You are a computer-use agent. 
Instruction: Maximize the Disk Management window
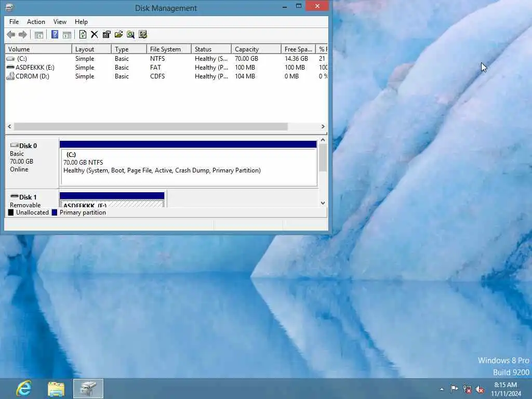pos(299,6)
